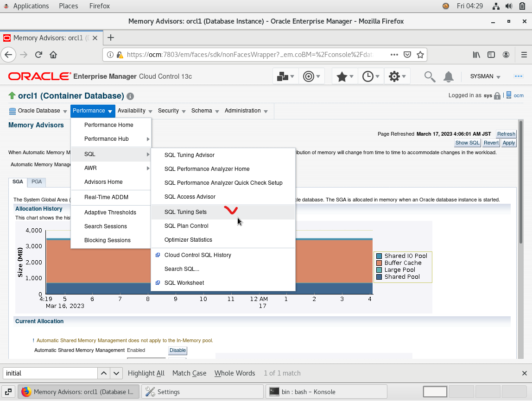Expand the Performance Hub submenu
Screen dimensions: 532x401
111,139
